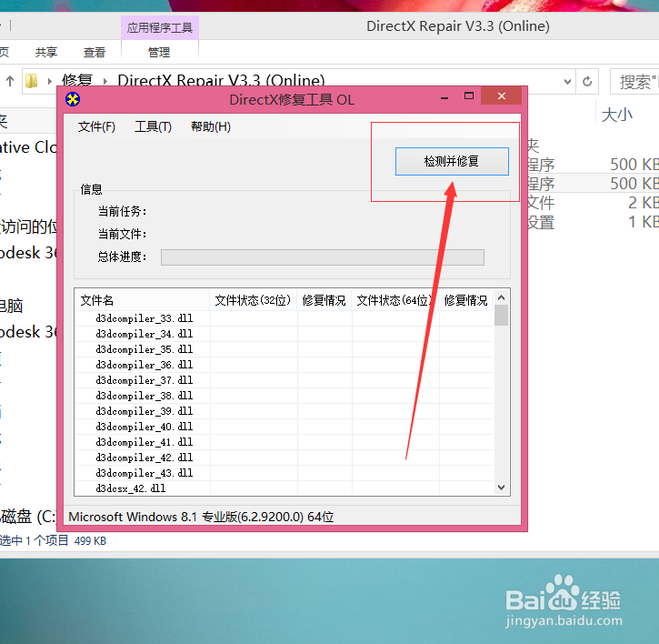659x644 pixels.
Task: Open the Explorer address history dropdown
Action: click(x=567, y=81)
